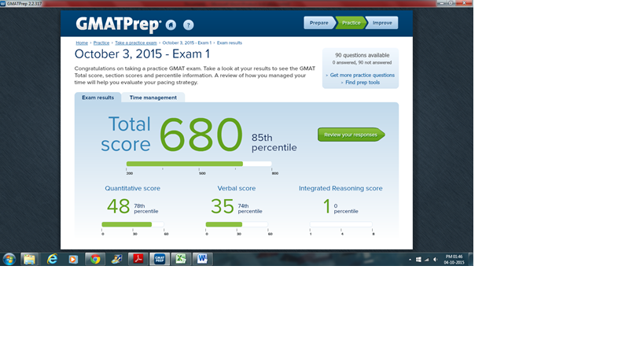644x362 pixels.
Task: Open Windows Explorer from taskbar
Action: [29, 259]
